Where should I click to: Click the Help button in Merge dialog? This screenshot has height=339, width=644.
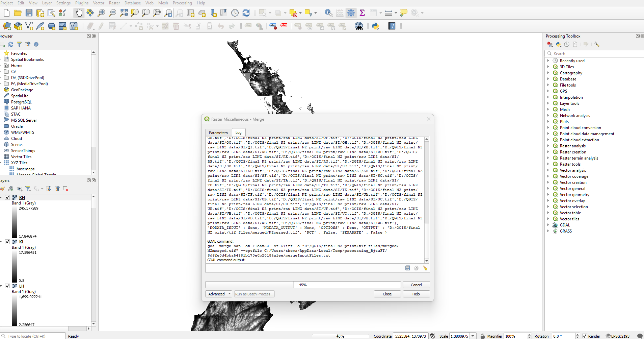coord(416,294)
